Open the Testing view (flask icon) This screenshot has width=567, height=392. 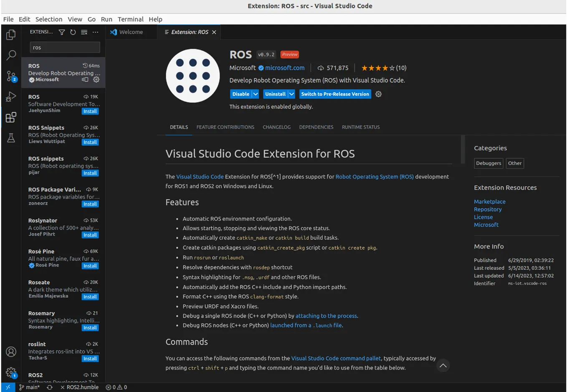click(11, 138)
